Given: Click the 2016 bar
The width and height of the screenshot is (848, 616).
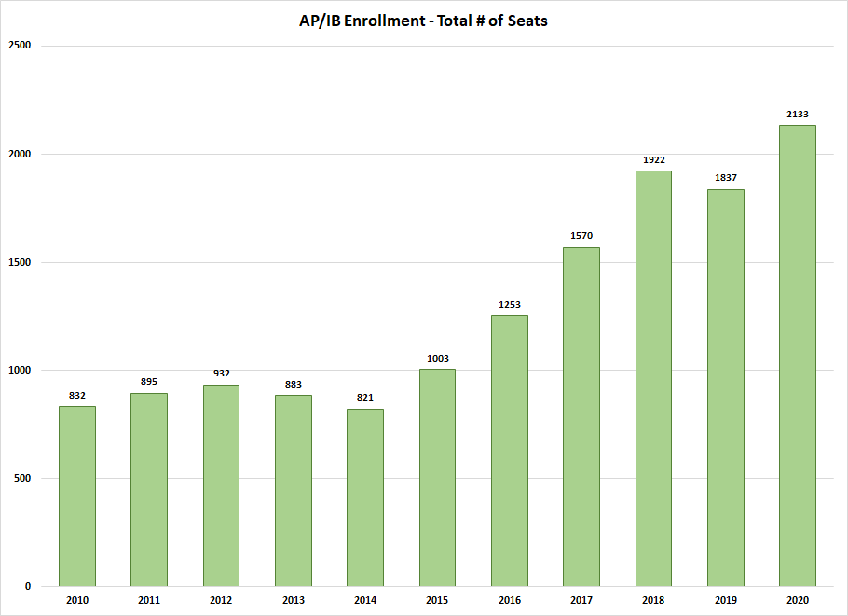Looking at the screenshot, I should click(x=510, y=451).
